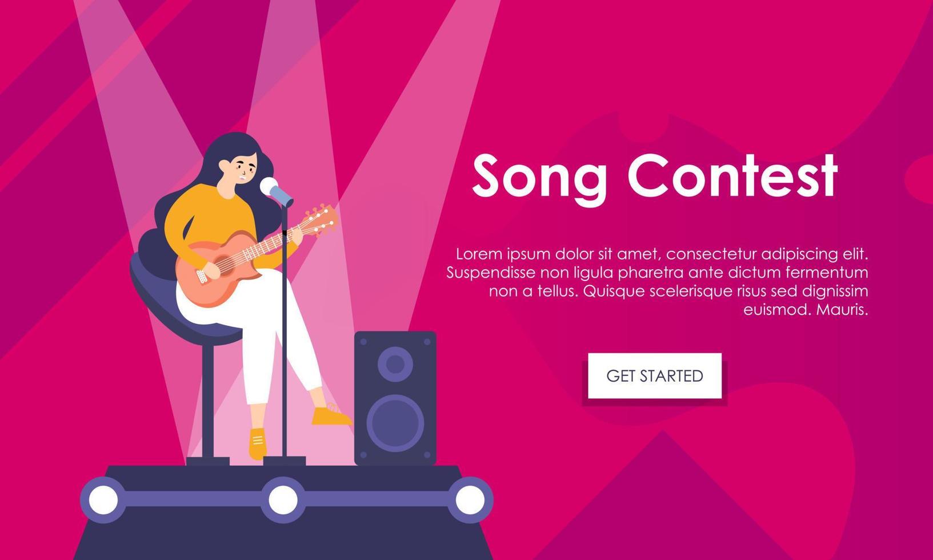Click the Song Contest heading
This screenshot has height=560, width=933.
[x=655, y=177]
